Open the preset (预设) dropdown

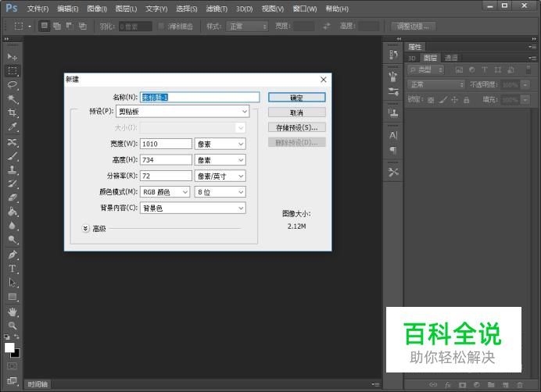[182, 112]
